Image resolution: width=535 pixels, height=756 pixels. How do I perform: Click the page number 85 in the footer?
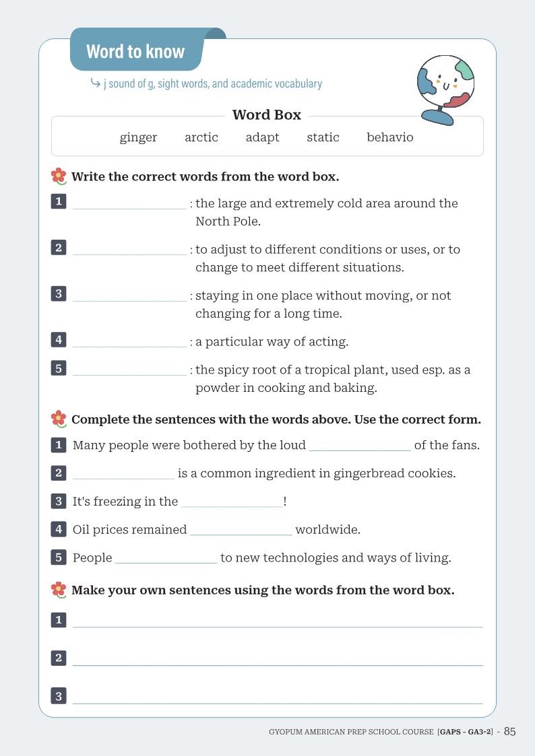509,731
